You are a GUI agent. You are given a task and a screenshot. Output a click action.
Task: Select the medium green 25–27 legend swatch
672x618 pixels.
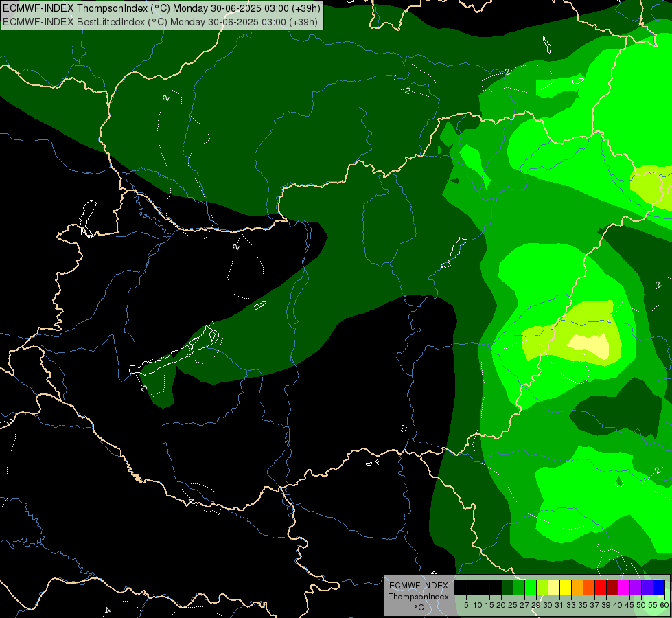pos(519,588)
